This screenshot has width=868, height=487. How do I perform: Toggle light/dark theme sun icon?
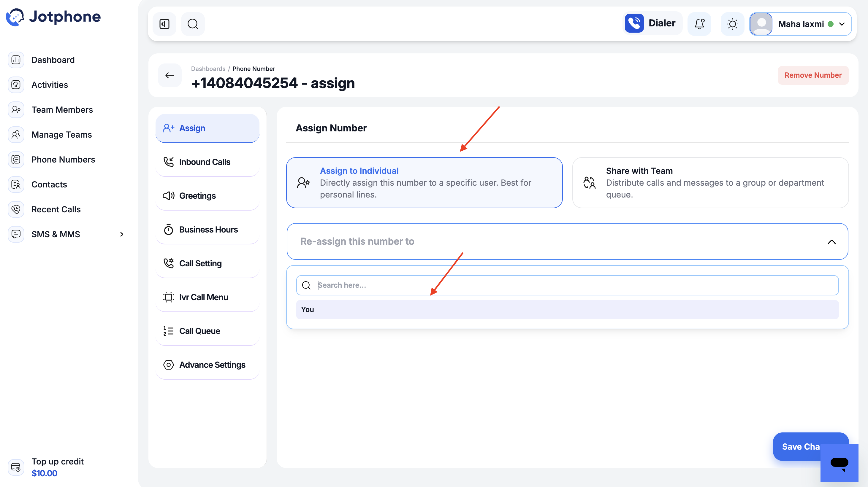coord(733,24)
